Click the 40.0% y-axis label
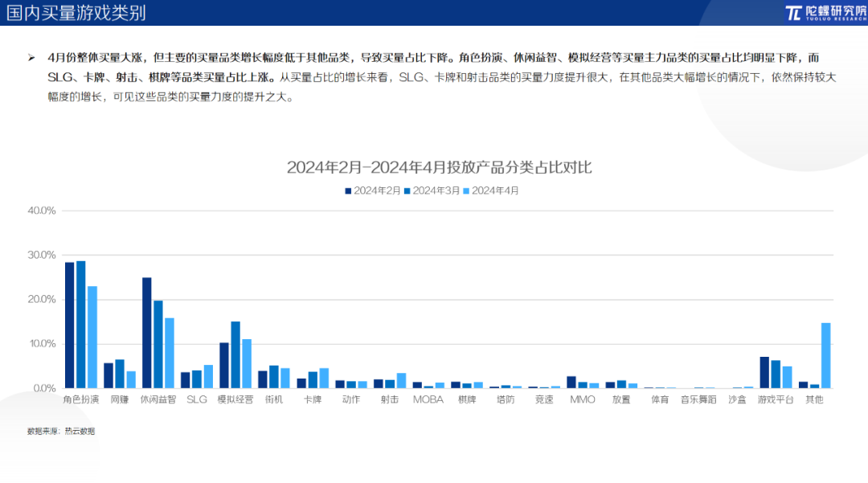The height and width of the screenshot is (483, 868). point(42,211)
